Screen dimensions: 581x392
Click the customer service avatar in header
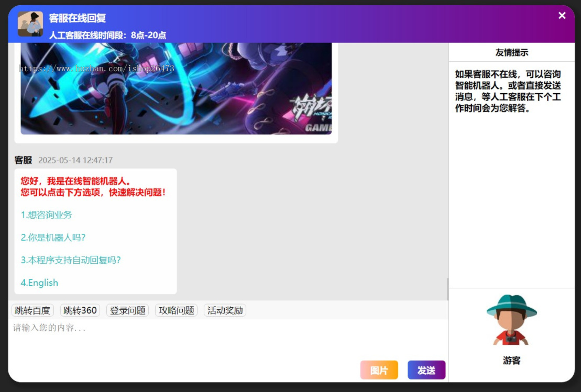pos(30,24)
